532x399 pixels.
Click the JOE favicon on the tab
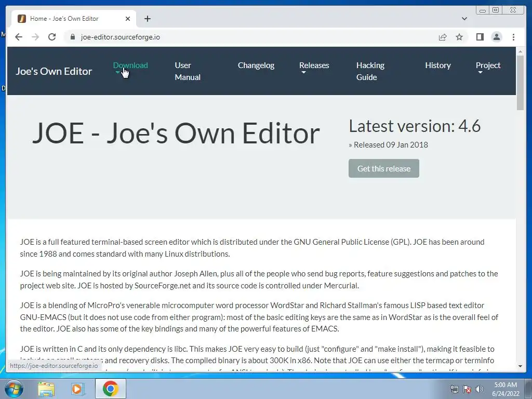tap(22, 19)
